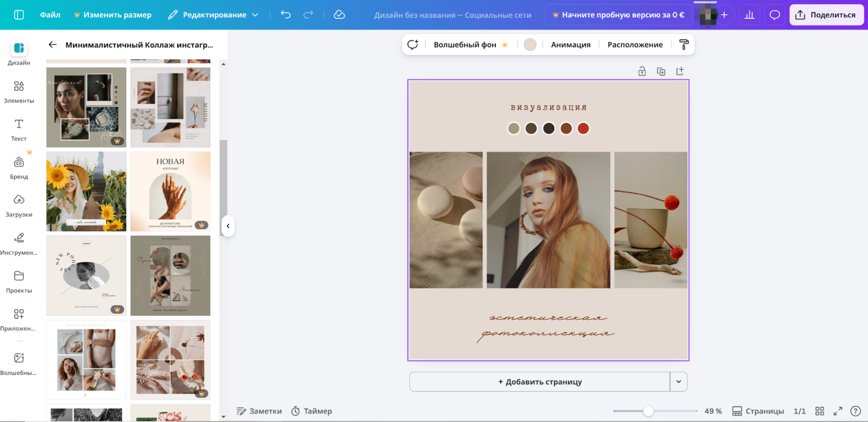Click the paint roller copy style icon
The image size is (868, 422).
[x=683, y=45]
